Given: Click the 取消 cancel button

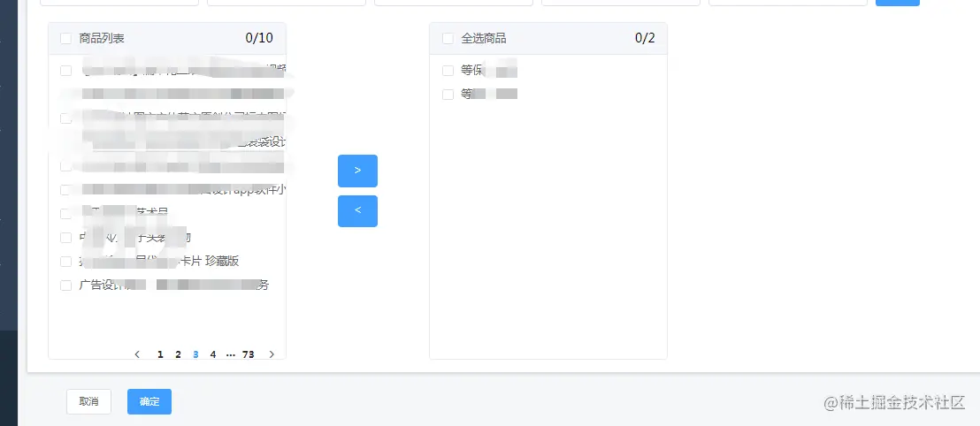Looking at the screenshot, I should (88, 401).
